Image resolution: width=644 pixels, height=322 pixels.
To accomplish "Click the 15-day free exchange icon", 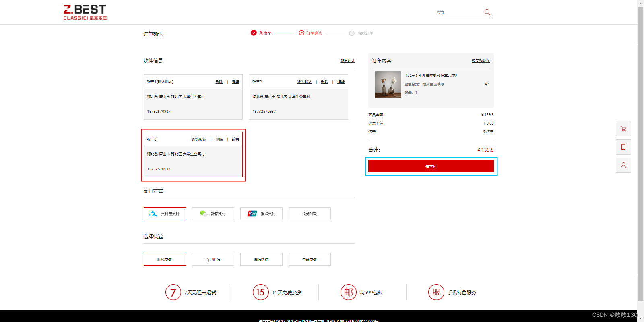I will tap(260, 292).
